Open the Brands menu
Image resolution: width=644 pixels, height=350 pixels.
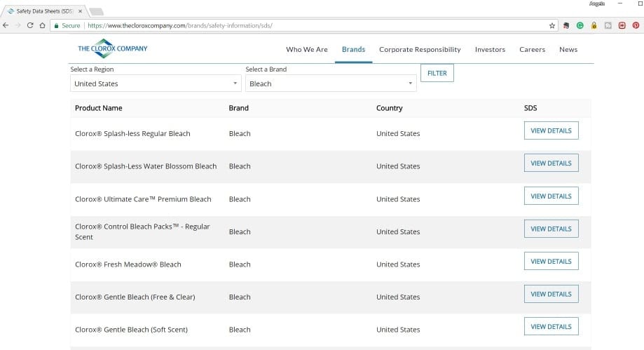pos(354,49)
